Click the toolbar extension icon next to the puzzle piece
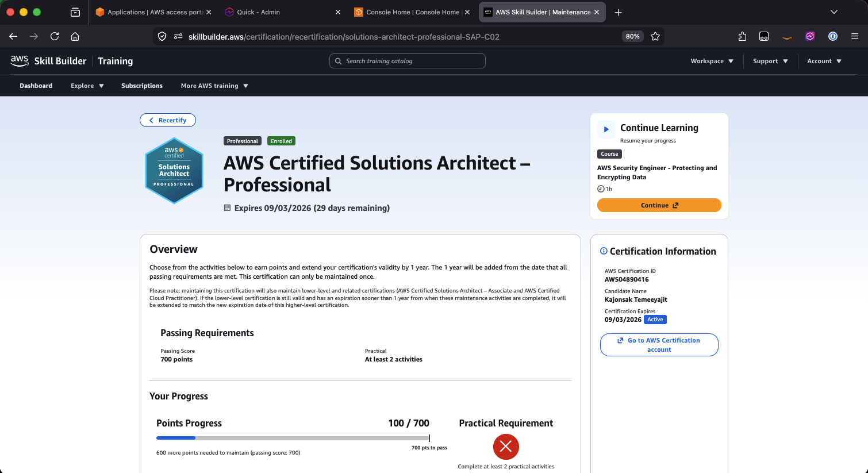 (764, 36)
